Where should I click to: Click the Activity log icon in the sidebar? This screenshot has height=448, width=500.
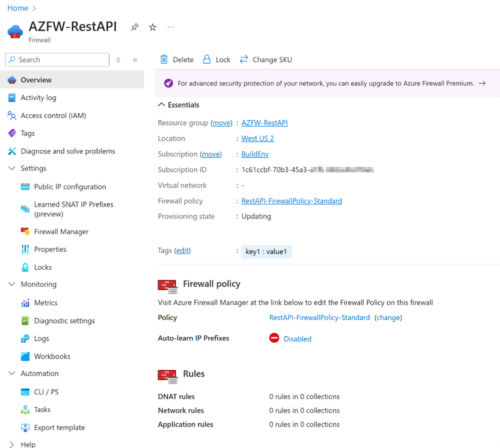pos(12,98)
